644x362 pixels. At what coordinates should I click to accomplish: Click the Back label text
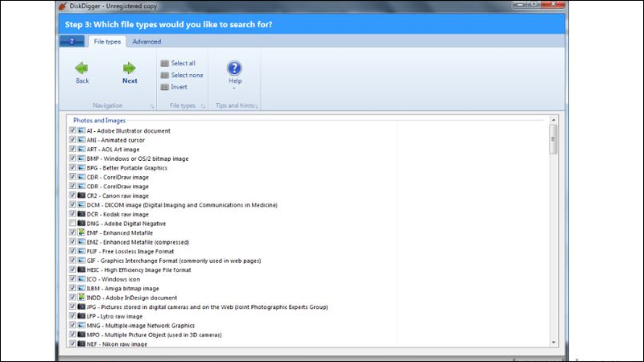(82, 81)
